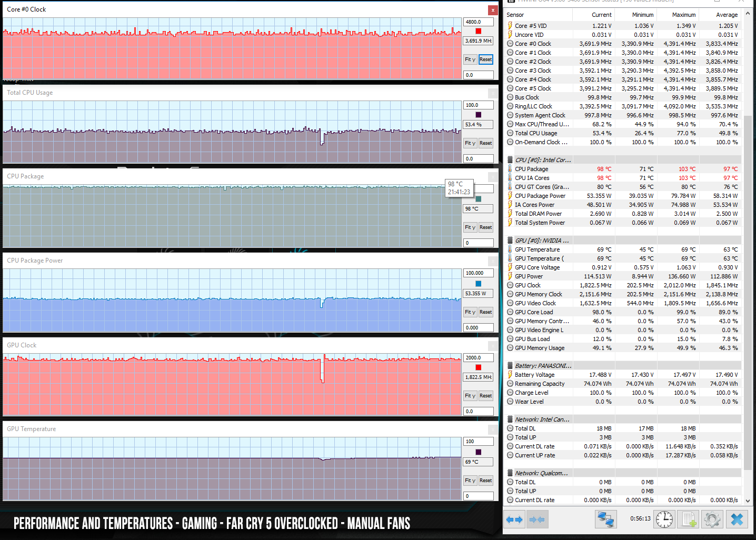
Task: Click blue color swatch in CPU Package Power graph
Action: click(478, 284)
